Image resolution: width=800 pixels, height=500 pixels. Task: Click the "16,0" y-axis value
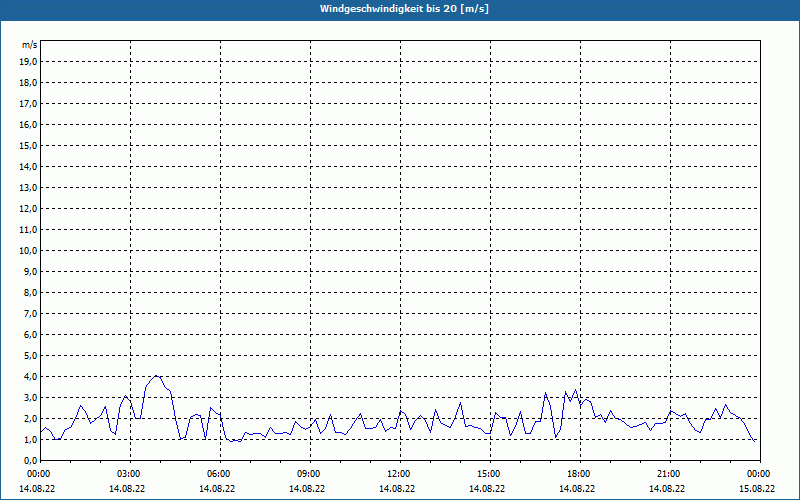(29, 124)
